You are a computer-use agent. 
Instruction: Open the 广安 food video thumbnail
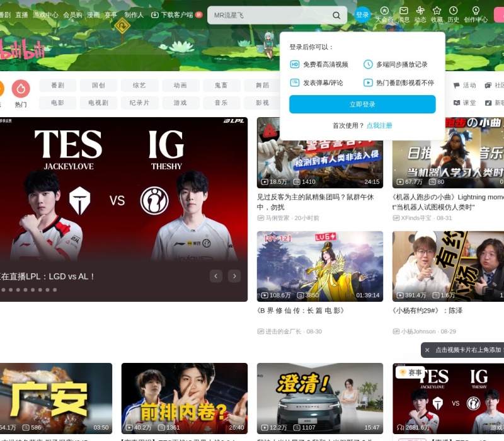coord(56,399)
